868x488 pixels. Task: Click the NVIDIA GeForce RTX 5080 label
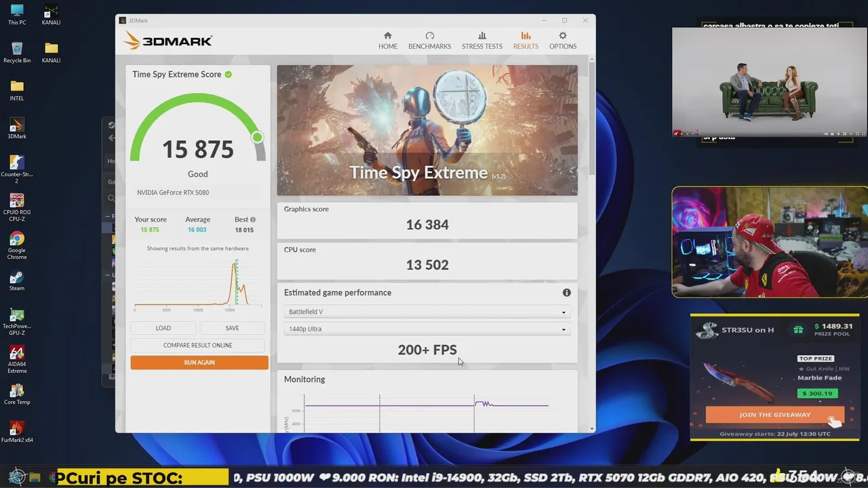pyautogui.click(x=173, y=192)
